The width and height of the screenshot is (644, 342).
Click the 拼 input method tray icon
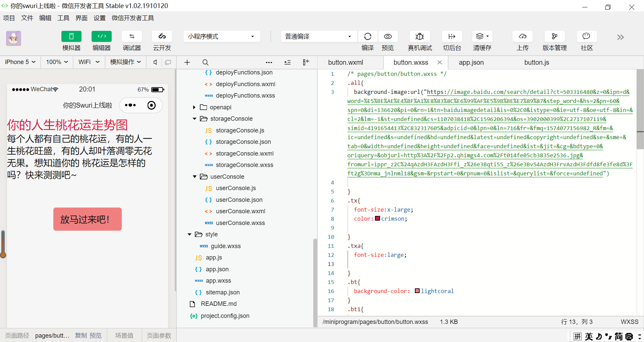pyautogui.click(x=578, y=336)
